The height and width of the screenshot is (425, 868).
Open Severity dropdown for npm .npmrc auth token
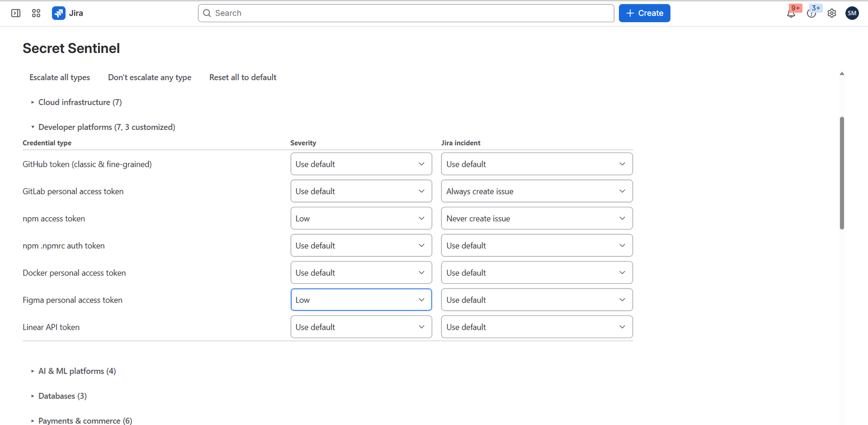click(361, 246)
